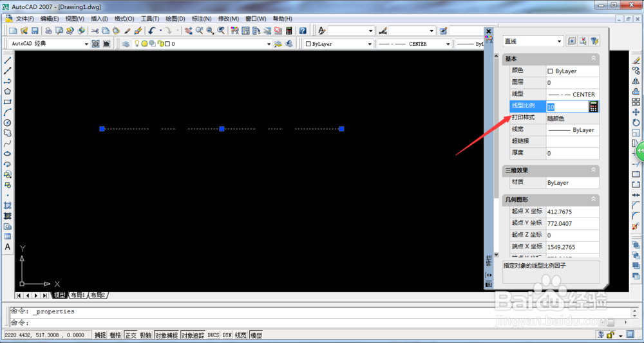Click the 线型 CENTER property value
This screenshot has width=644, height=343.
click(x=573, y=95)
